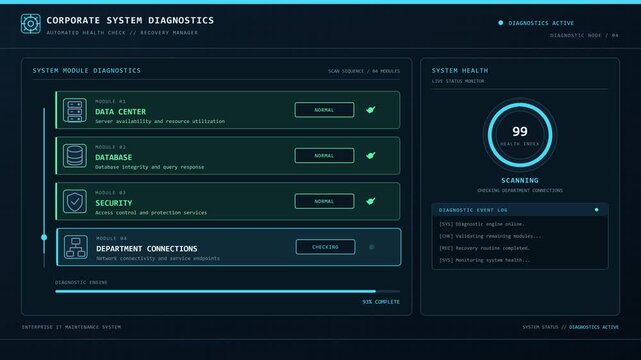Select the DATABASE module title
Screen dimensions: 641x360
point(114,157)
